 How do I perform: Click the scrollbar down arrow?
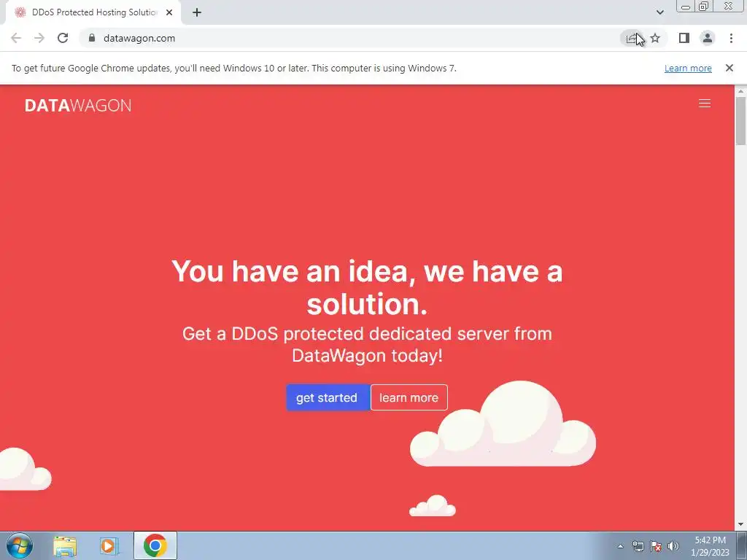(740, 525)
